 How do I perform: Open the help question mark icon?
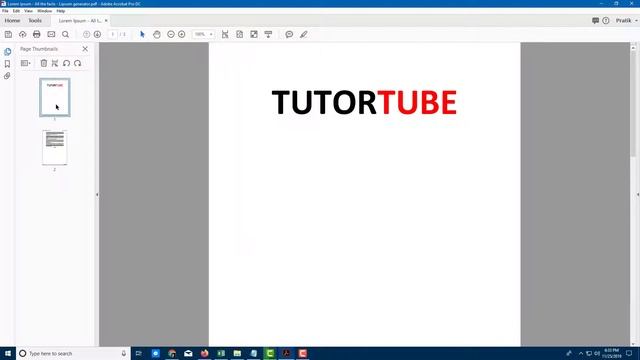(x=606, y=20)
